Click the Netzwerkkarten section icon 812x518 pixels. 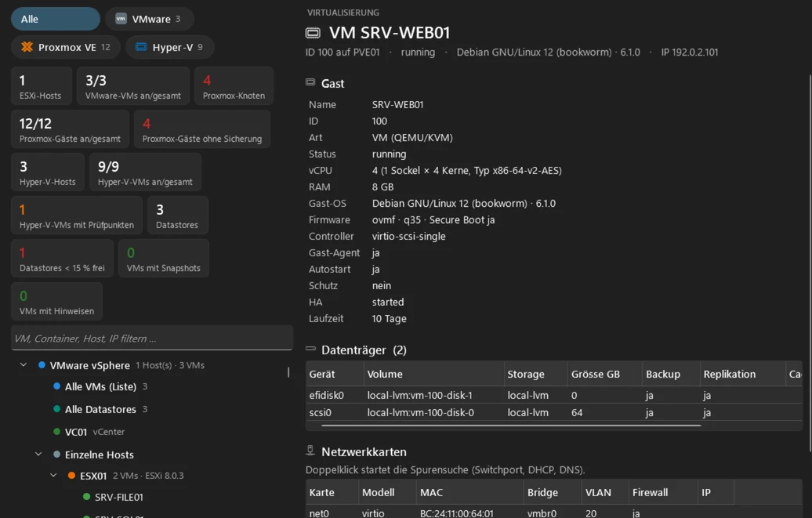click(x=310, y=451)
